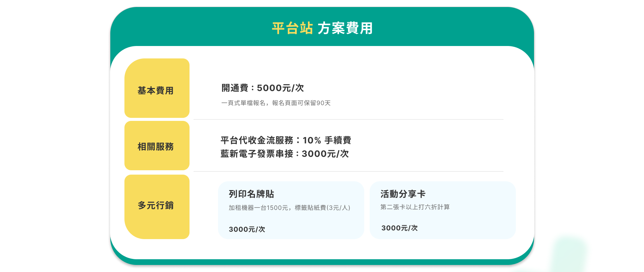The height and width of the screenshot is (272, 644).
Task: Click the 3000元/次 price under 列印名牌貼
Action: (x=247, y=229)
